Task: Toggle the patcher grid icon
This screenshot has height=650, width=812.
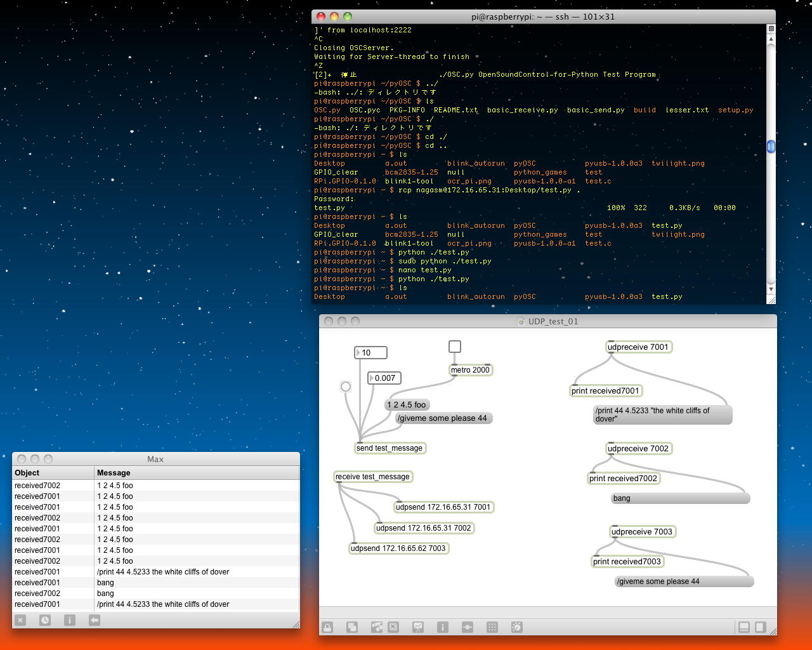Action: point(492,627)
